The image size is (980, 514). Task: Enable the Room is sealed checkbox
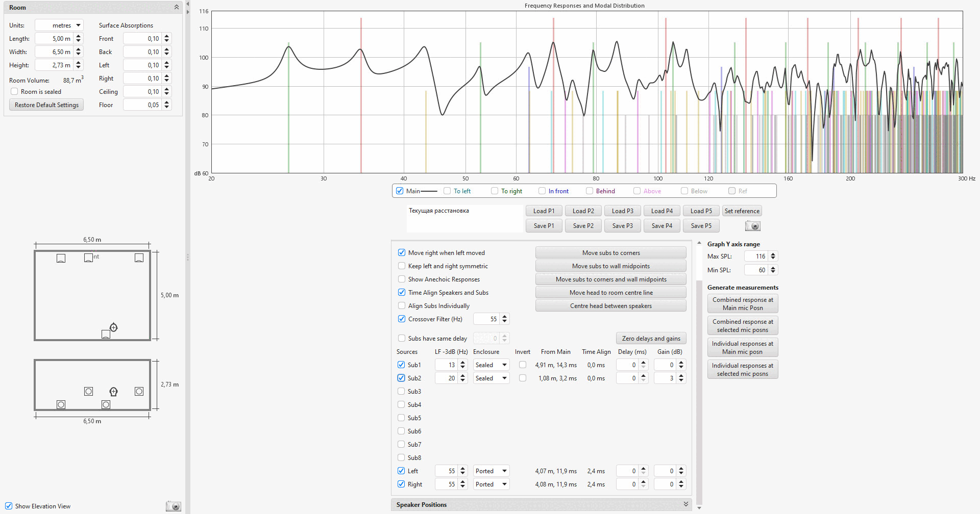tap(15, 92)
